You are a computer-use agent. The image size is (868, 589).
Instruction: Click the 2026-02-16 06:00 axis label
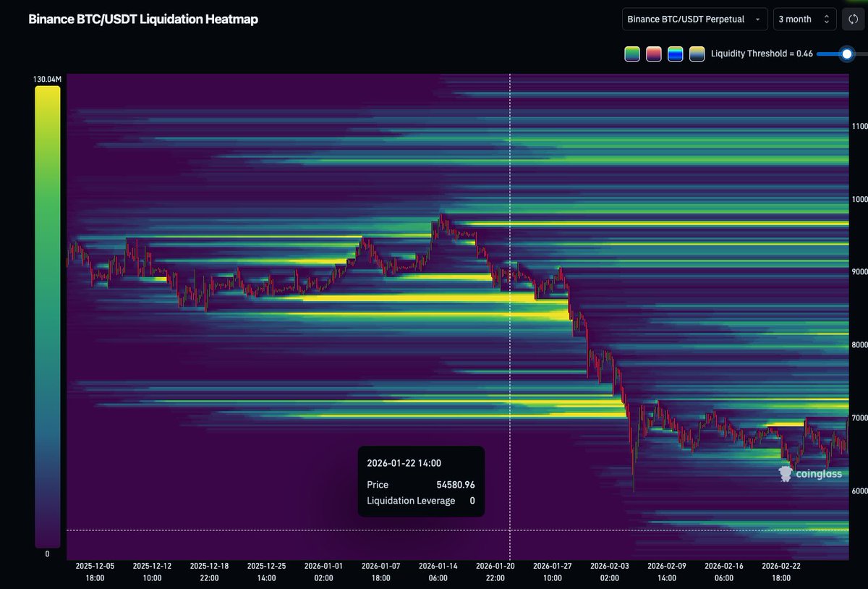(724, 572)
